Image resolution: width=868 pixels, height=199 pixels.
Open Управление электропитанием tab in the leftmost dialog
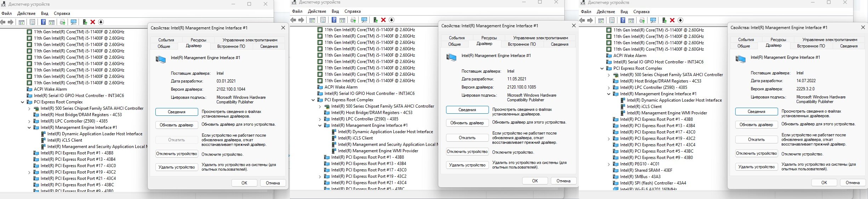(250, 40)
